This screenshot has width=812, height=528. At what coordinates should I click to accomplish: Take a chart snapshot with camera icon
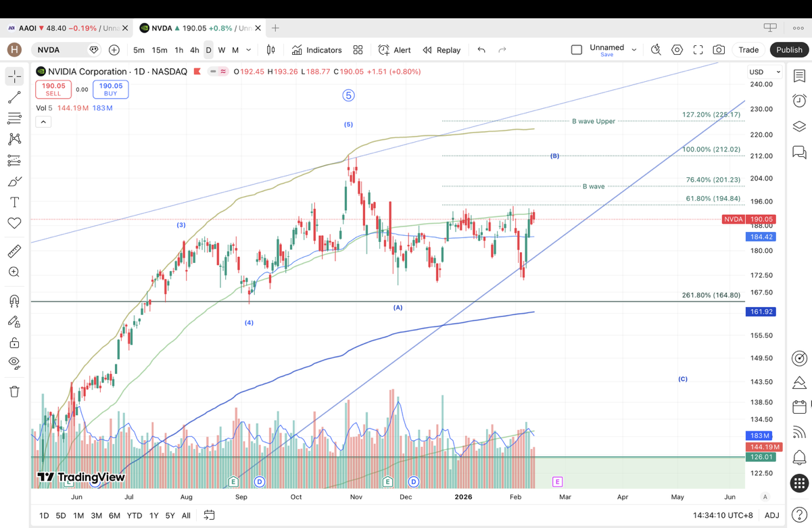pos(719,50)
